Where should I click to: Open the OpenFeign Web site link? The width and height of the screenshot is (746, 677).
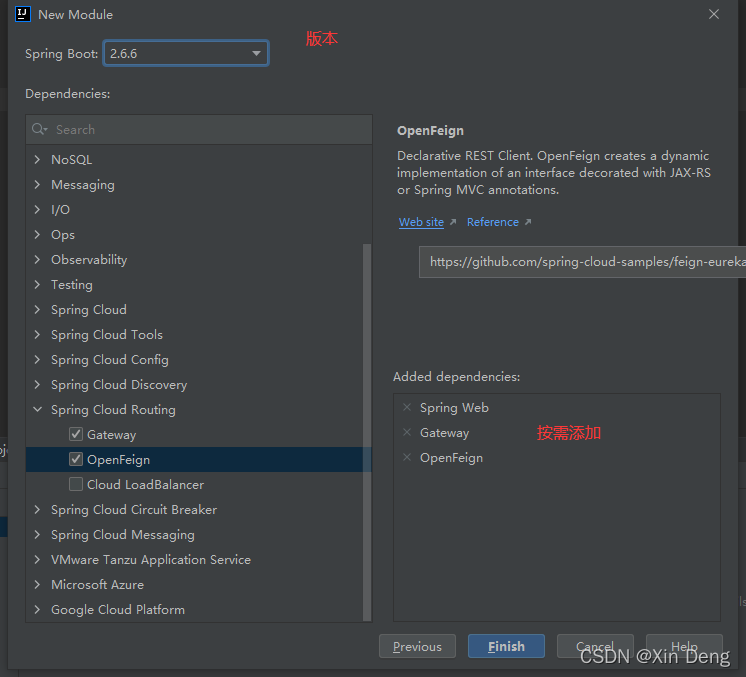click(x=421, y=222)
